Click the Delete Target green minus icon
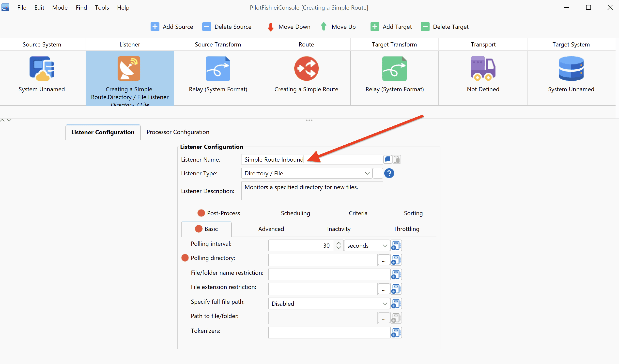 [425, 27]
